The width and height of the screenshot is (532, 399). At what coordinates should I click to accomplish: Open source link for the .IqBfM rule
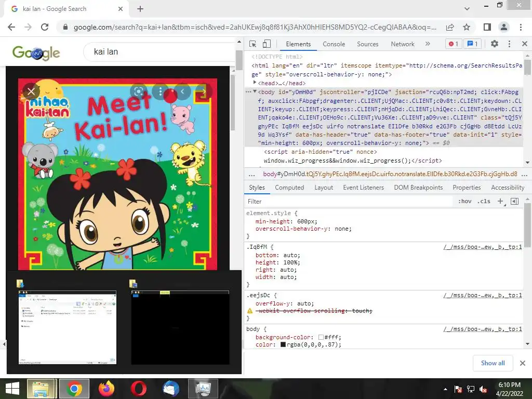coord(483,247)
